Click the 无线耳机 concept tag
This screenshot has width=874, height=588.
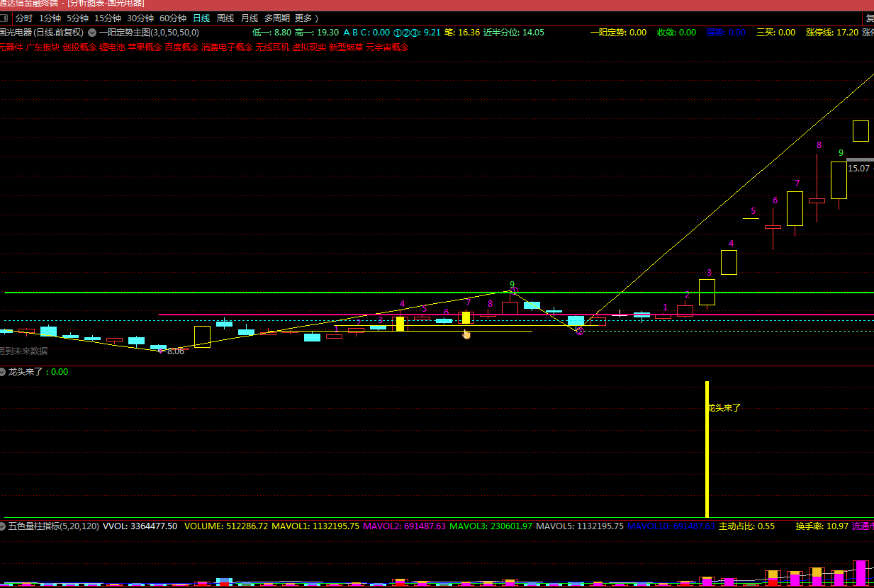[x=272, y=47]
